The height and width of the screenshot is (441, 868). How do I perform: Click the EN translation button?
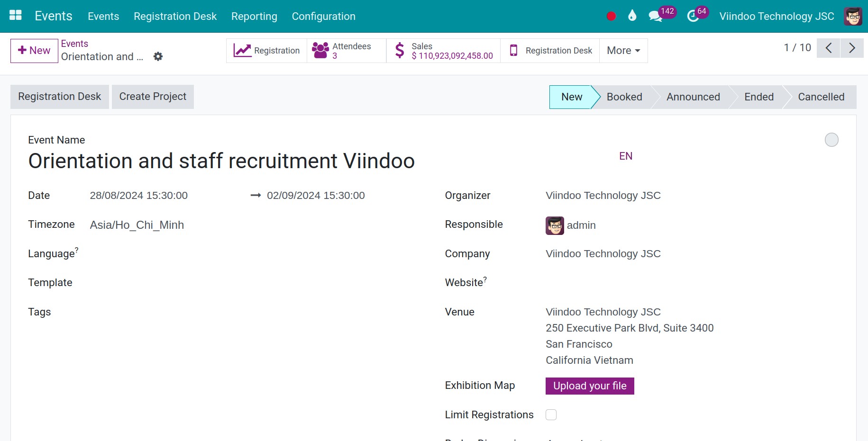(x=626, y=156)
